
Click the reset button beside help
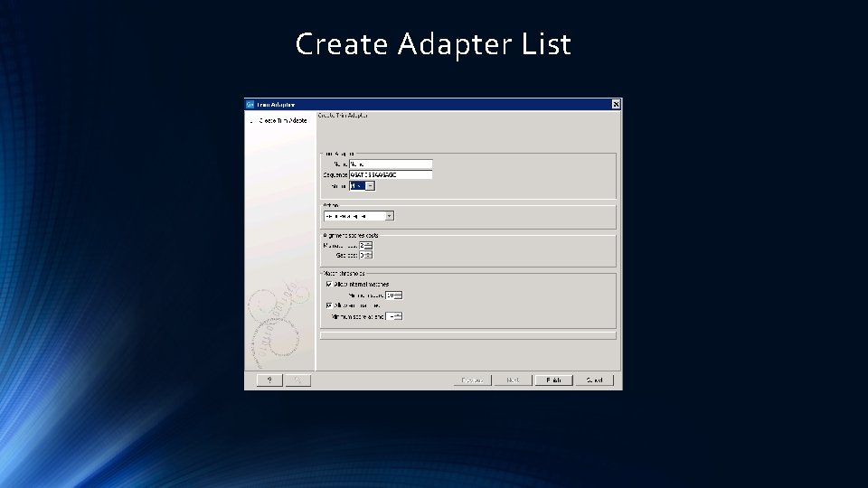(297, 380)
